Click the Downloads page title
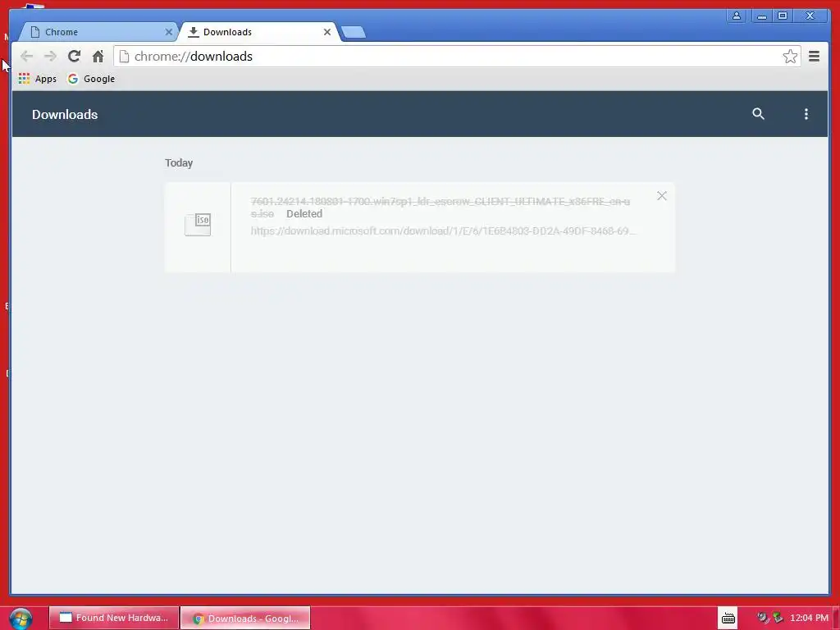Screen dimensions: 840x630 (x=65, y=114)
